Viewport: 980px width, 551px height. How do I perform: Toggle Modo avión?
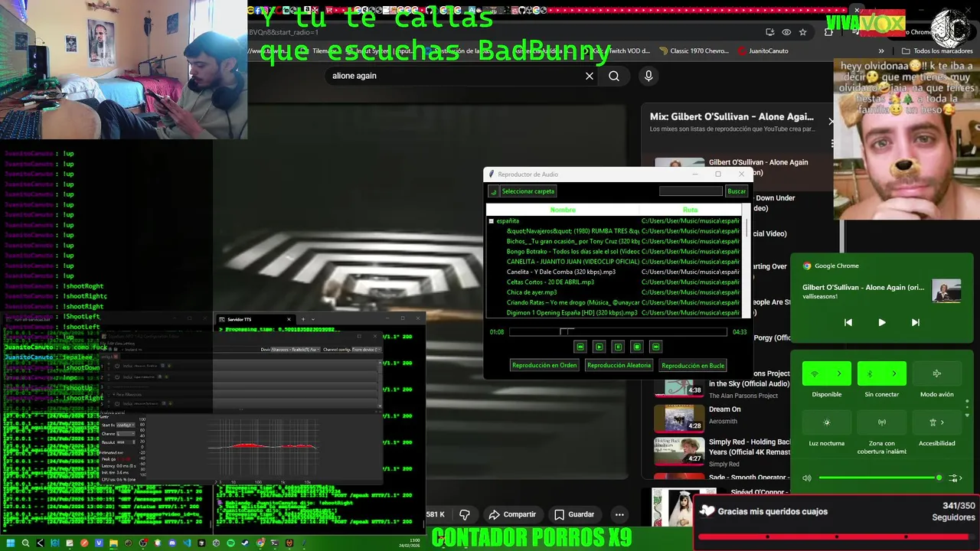936,373
